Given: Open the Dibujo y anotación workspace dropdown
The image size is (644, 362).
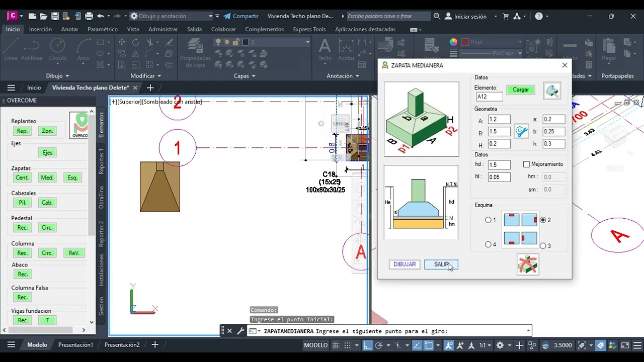Looking at the screenshot, I should pos(172,16).
